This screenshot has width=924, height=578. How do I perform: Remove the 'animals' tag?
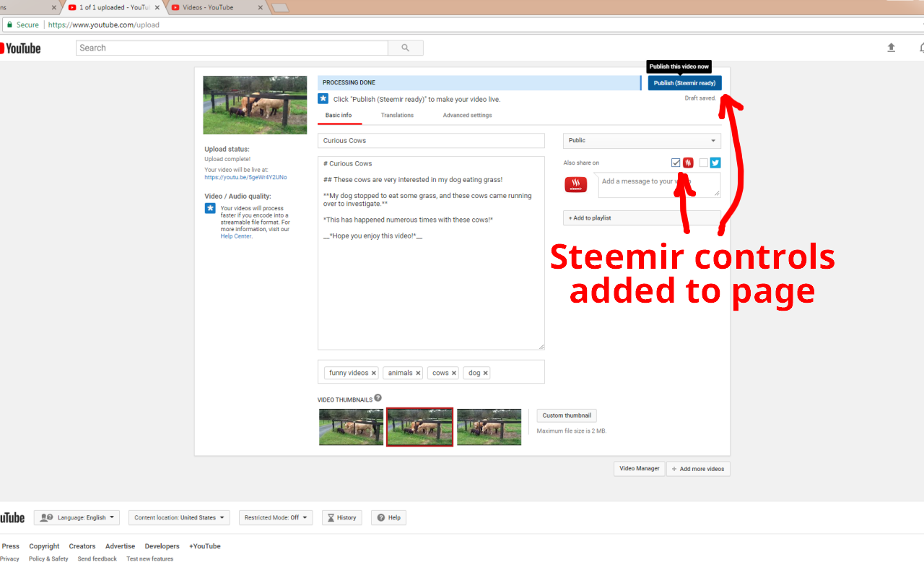[x=418, y=374]
